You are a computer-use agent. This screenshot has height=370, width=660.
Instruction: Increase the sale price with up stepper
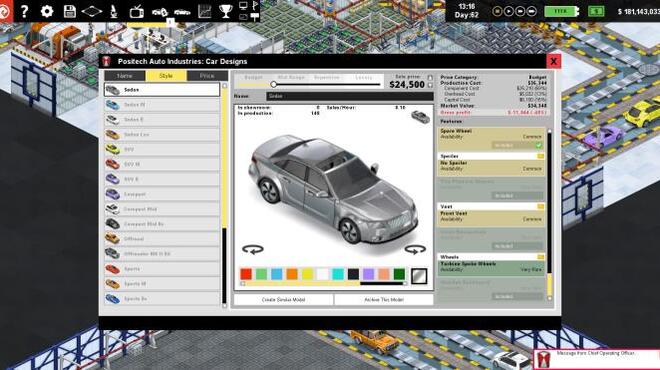click(430, 78)
